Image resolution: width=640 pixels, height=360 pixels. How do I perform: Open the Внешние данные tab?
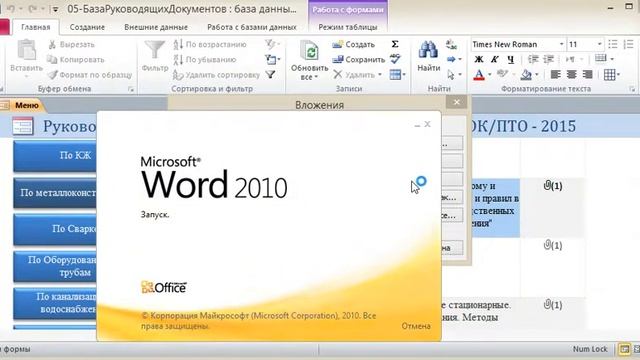pos(156,27)
